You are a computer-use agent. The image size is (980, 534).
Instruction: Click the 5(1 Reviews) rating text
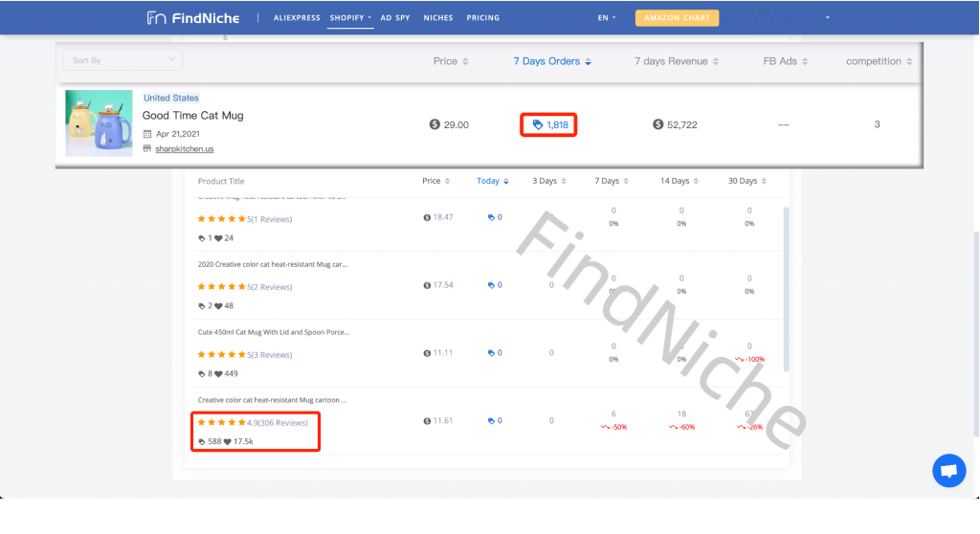tap(269, 219)
